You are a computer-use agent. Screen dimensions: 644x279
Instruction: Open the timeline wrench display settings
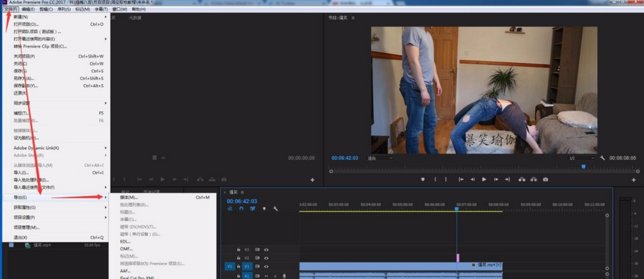click(x=275, y=209)
